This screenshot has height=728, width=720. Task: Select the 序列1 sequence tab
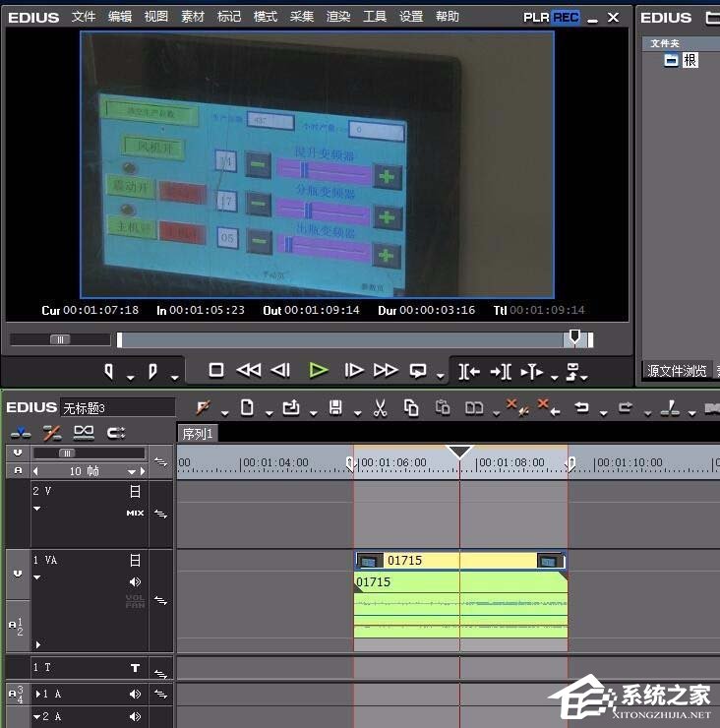point(198,434)
